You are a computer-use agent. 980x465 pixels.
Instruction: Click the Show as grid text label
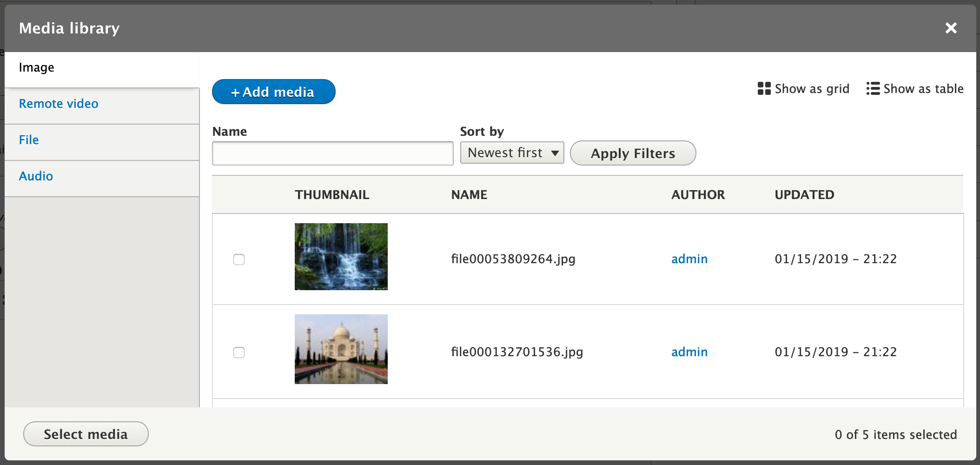[812, 89]
